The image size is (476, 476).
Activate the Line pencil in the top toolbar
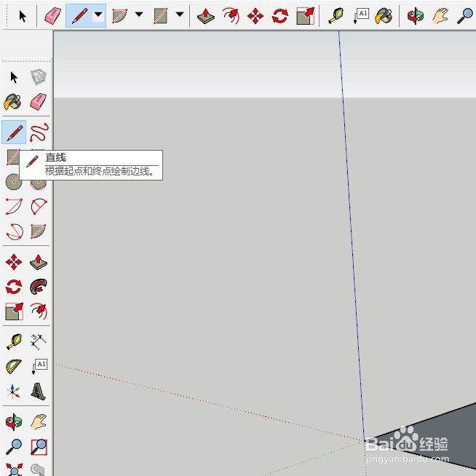tap(79, 16)
